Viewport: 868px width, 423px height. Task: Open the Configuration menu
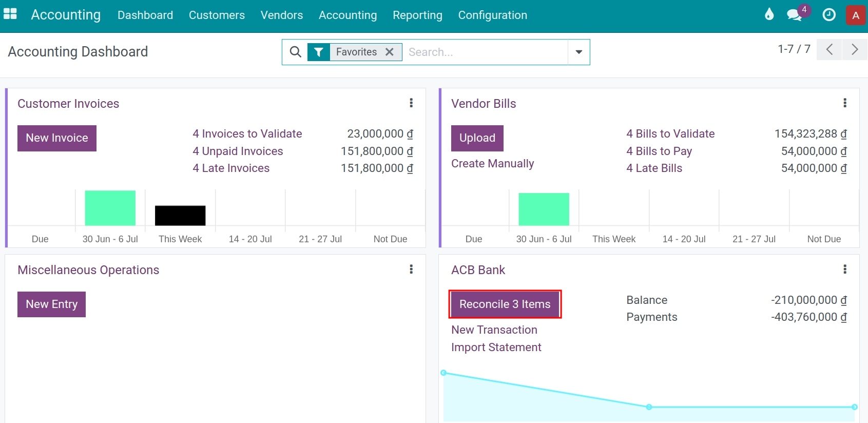pos(492,15)
